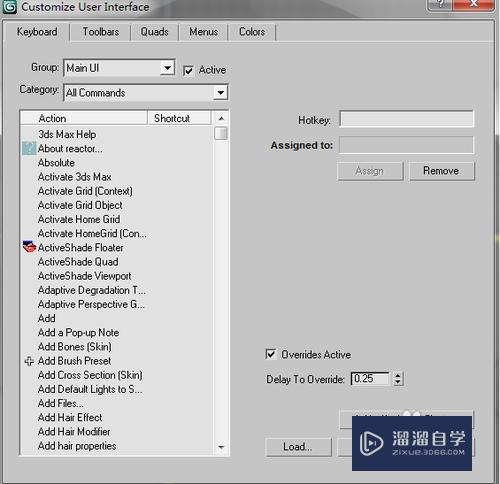Select the Add a Pop-up Note action

[79, 333]
